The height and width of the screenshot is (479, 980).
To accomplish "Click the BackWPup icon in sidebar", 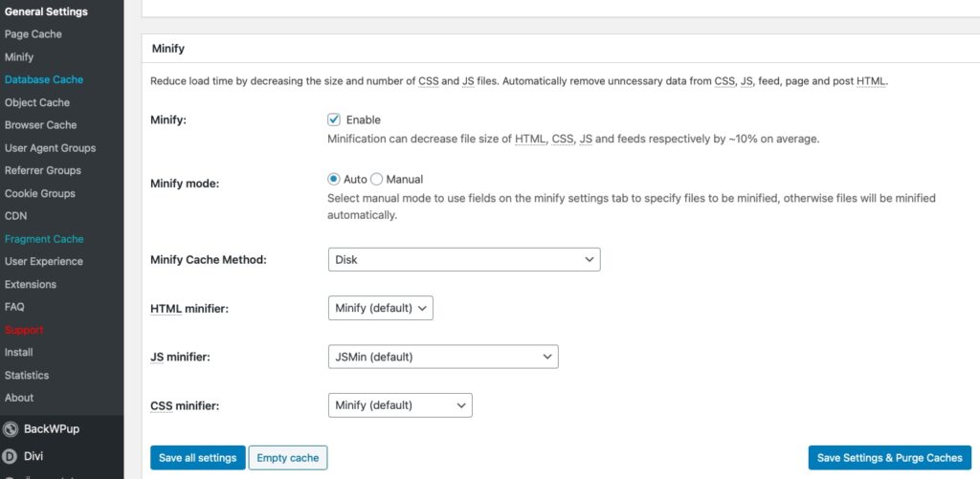I will coord(11,429).
